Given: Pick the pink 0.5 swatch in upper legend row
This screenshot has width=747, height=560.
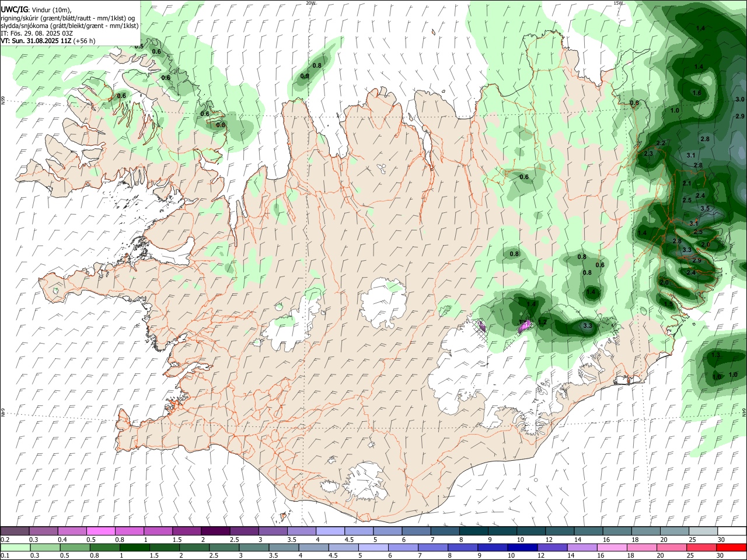Looking at the screenshot, I should (101, 531).
